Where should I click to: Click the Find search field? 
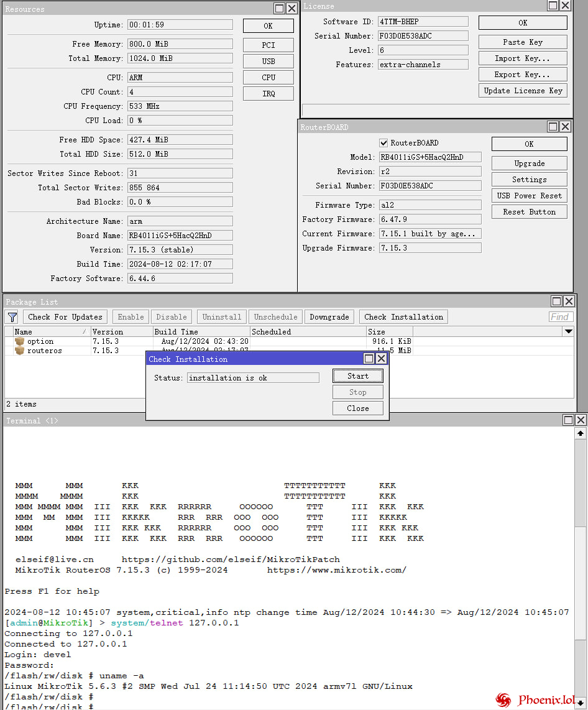point(561,317)
